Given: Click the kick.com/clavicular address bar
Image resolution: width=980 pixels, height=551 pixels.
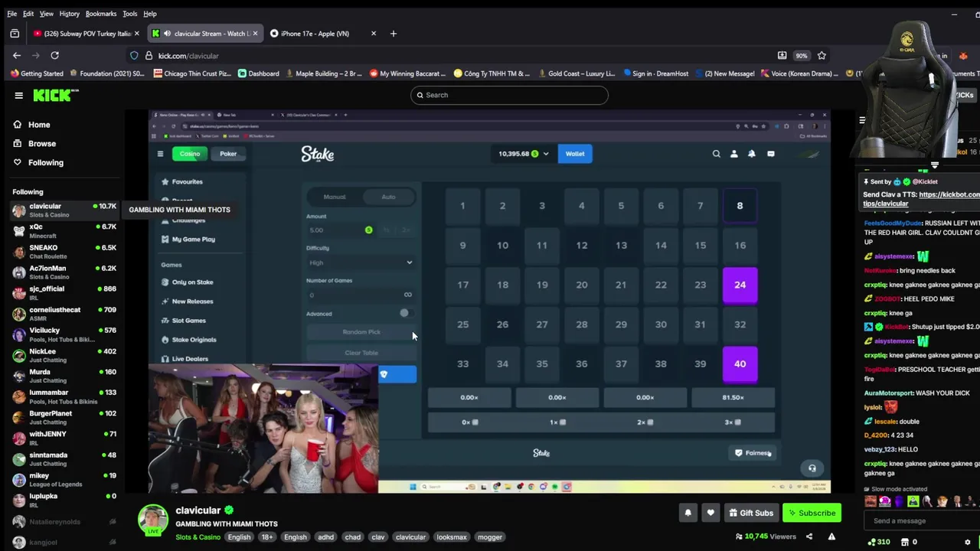Looking at the screenshot, I should 459,55.
